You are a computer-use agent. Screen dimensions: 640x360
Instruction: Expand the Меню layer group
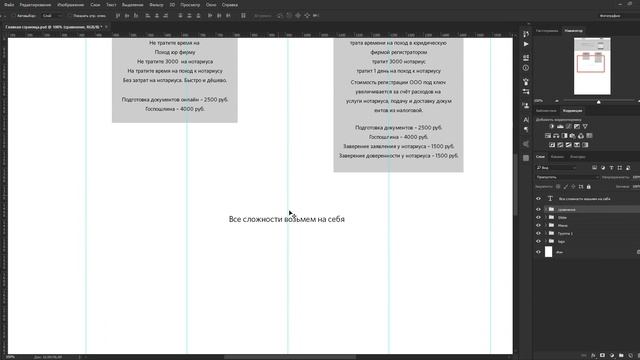point(546,225)
